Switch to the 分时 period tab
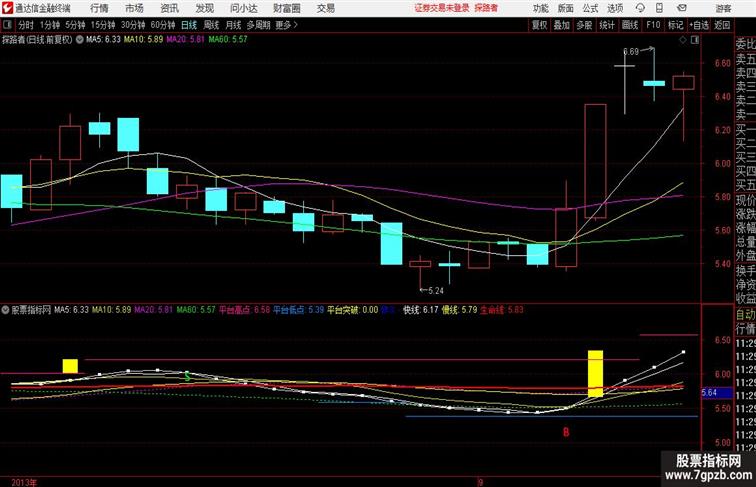Viewport: 756px width, 487px height. click(x=26, y=25)
